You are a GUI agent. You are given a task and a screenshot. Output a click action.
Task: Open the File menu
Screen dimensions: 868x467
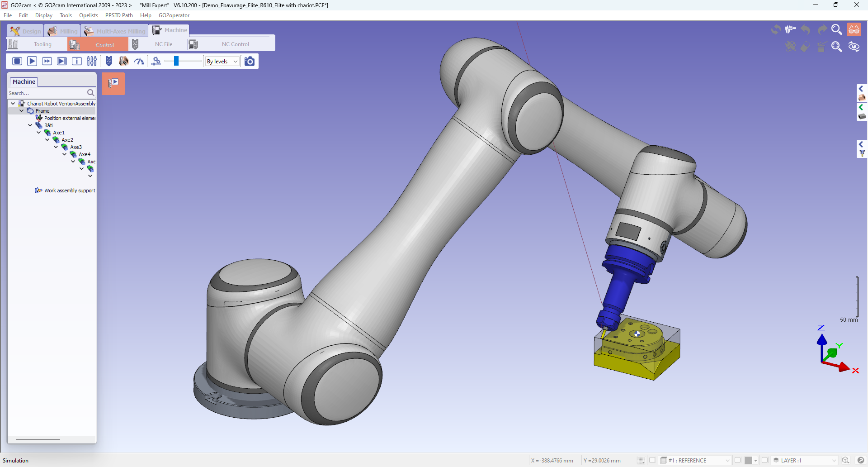[8, 15]
